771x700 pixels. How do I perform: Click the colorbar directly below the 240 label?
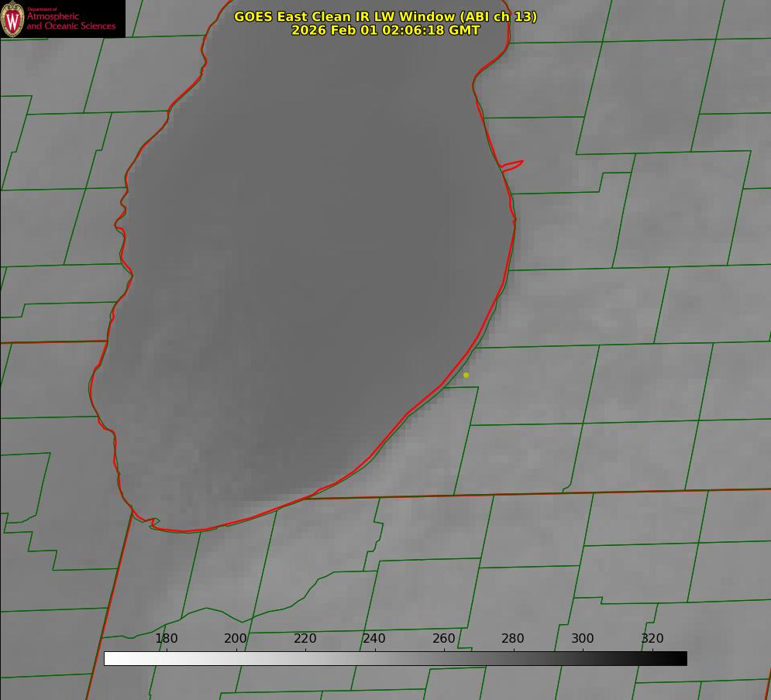click(x=374, y=658)
